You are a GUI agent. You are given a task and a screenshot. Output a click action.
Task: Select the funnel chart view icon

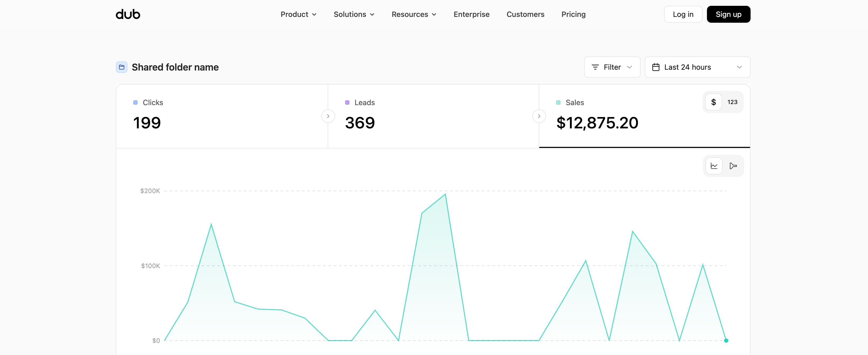coord(733,166)
